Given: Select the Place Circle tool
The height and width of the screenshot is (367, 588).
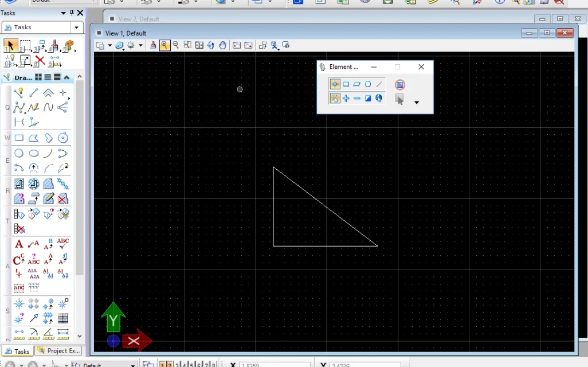Looking at the screenshot, I should (19, 153).
